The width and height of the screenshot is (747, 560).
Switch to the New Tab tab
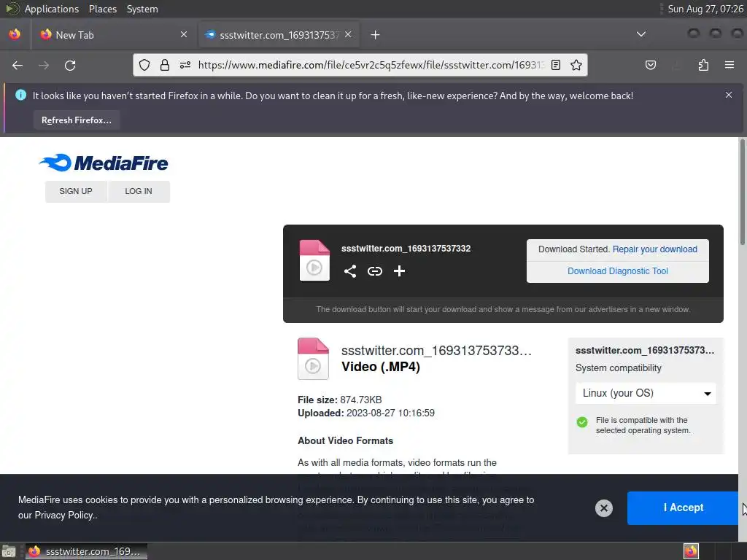coord(112,35)
